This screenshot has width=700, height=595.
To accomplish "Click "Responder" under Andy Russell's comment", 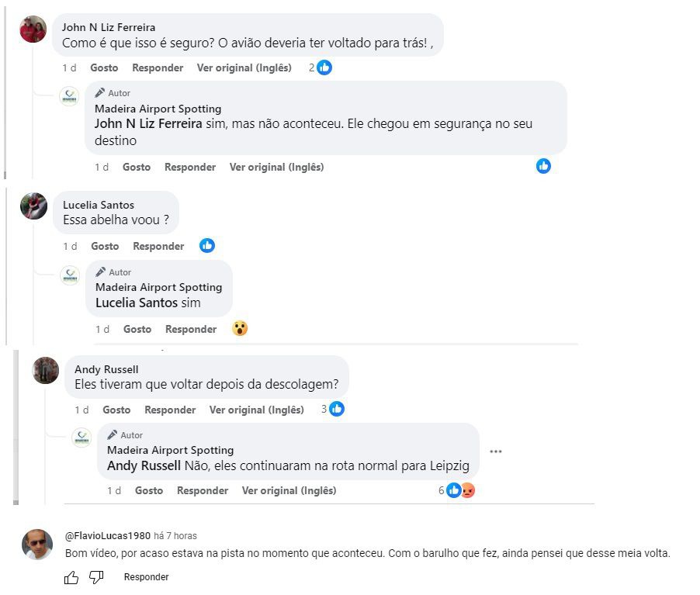I will pyautogui.click(x=170, y=410).
